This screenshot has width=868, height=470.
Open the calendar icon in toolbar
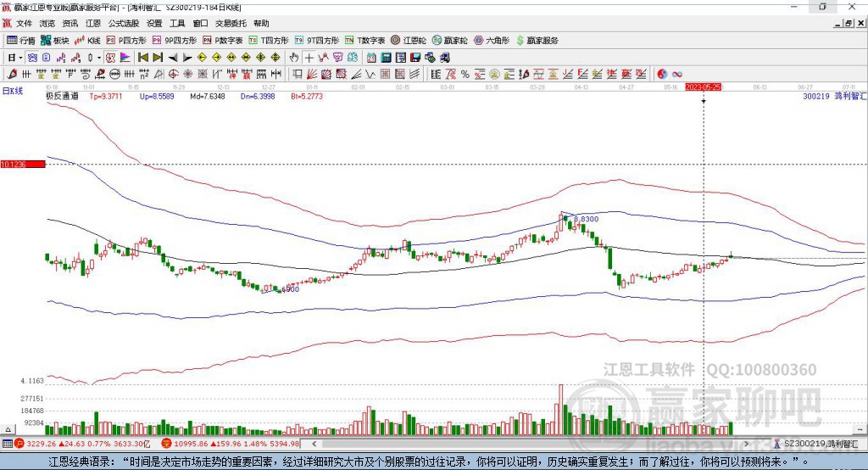[371, 58]
